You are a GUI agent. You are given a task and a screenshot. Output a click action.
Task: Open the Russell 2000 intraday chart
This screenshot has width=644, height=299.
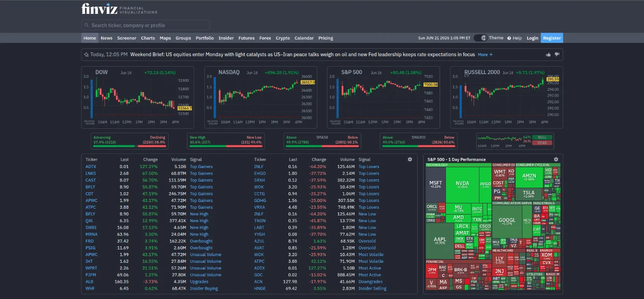coord(506,97)
